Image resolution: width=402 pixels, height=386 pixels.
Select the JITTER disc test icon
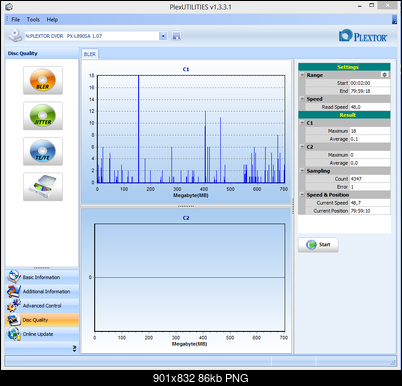tap(43, 116)
